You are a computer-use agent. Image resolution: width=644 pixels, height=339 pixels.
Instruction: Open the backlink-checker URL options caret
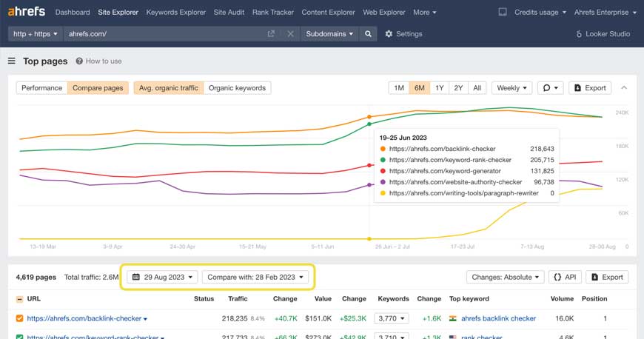(145, 319)
